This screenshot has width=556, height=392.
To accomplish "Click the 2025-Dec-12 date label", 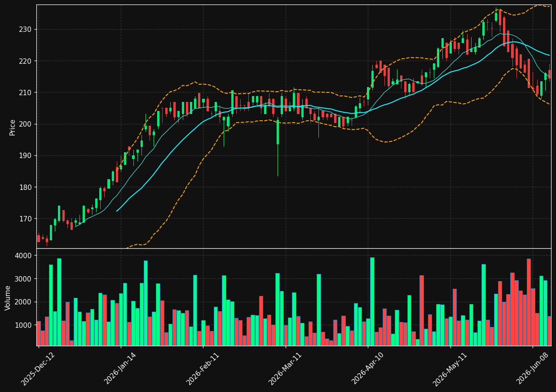I will point(38,369).
